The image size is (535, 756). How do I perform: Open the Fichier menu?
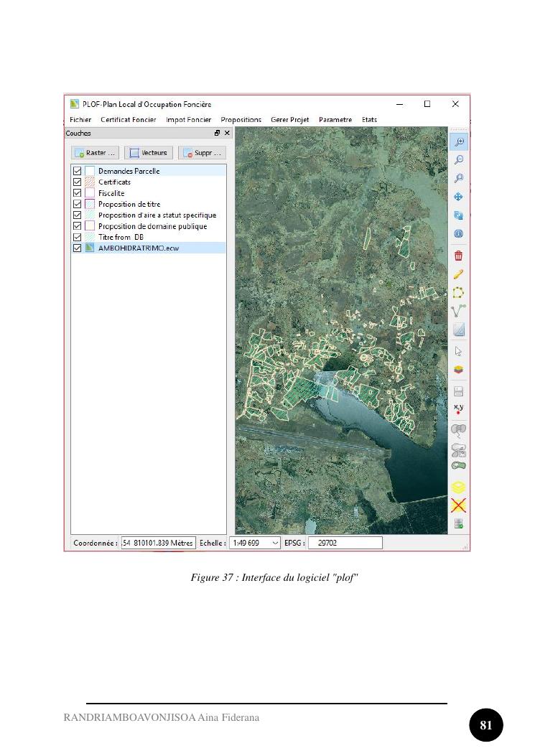pyautogui.click(x=80, y=120)
